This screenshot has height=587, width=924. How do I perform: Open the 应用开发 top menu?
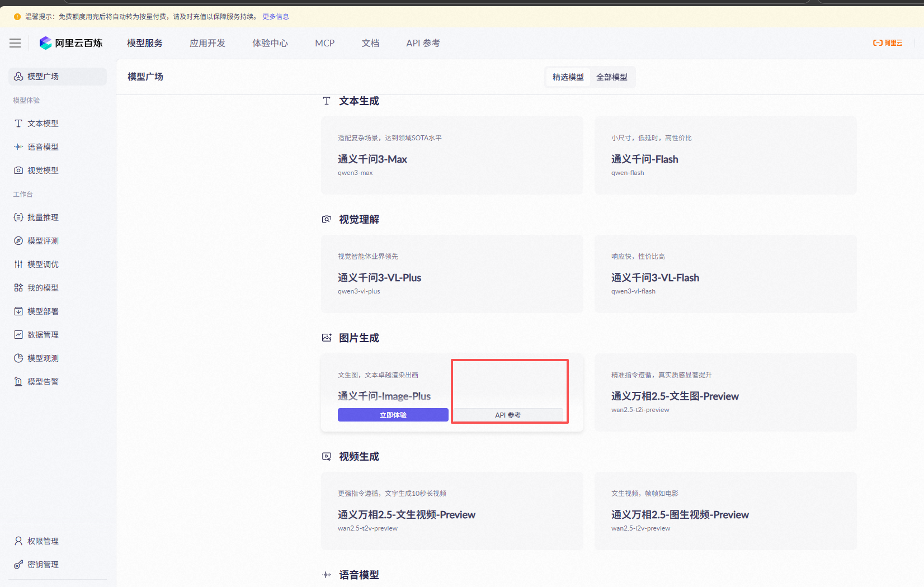pos(208,43)
